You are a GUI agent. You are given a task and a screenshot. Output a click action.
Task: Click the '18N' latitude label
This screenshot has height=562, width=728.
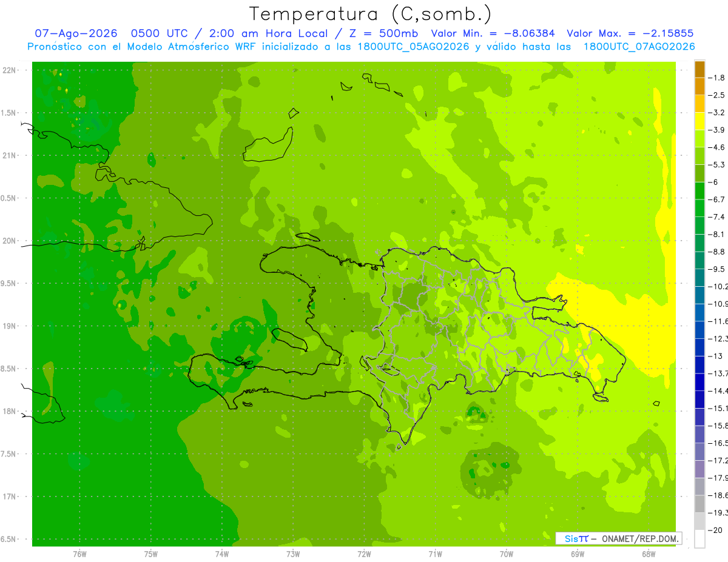point(9,411)
